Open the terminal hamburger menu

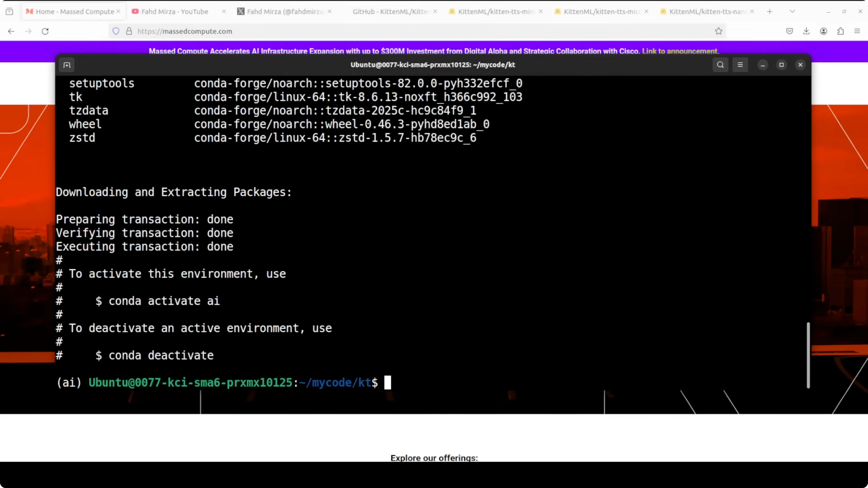tap(740, 65)
